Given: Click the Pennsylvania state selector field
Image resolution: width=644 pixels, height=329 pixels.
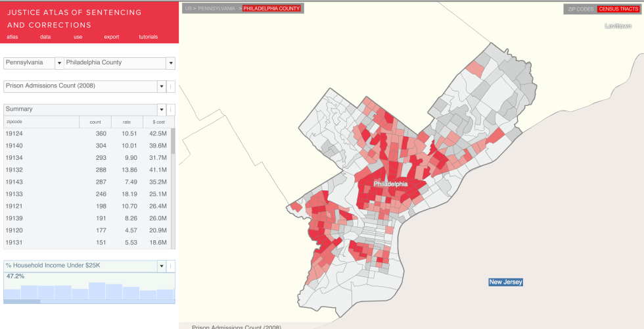Looking at the screenshot, I should point(29,63).
